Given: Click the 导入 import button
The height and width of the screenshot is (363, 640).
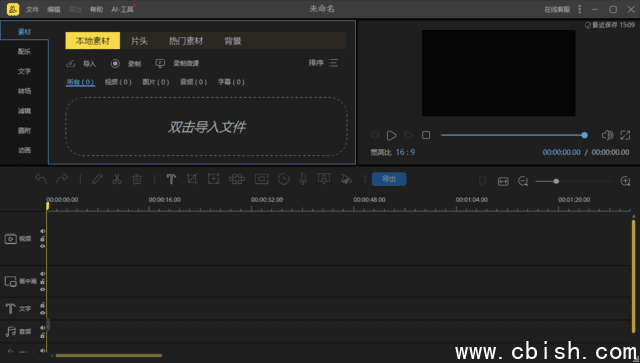Looking at the screenshot, I should (81, 64).
